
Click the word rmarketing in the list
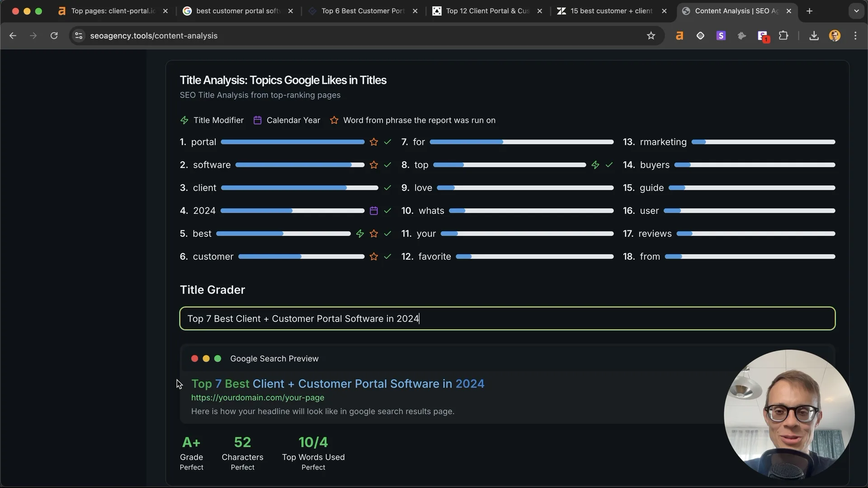click(663, 142)
